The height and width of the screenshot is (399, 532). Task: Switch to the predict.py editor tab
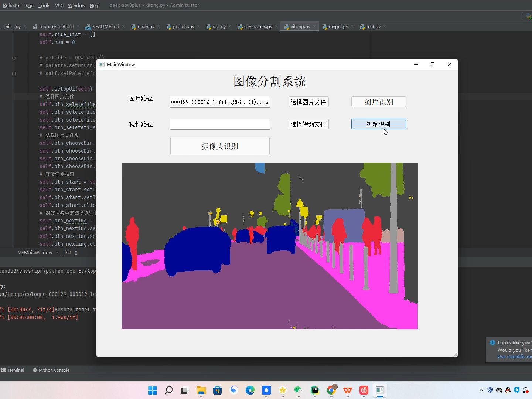(183, 27)
